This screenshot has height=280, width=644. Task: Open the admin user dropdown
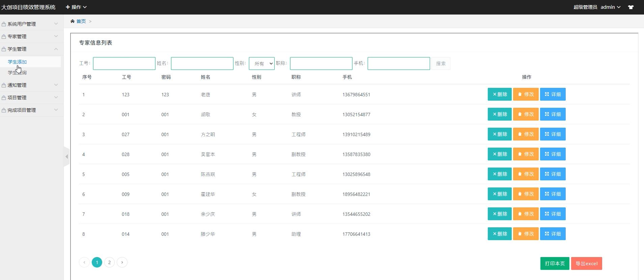coord(611,7)
